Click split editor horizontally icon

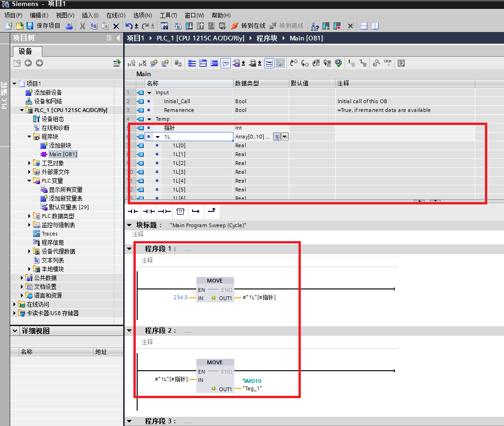point(364,26)
